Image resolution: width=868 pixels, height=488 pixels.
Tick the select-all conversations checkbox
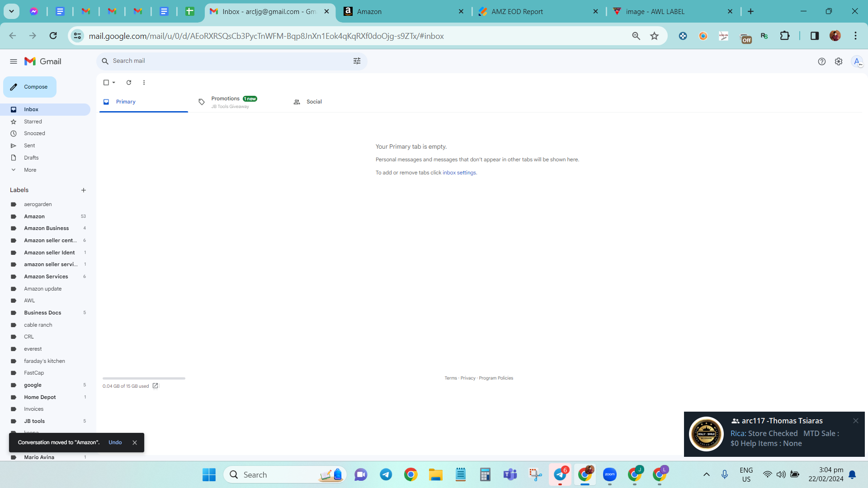point(106,83)
